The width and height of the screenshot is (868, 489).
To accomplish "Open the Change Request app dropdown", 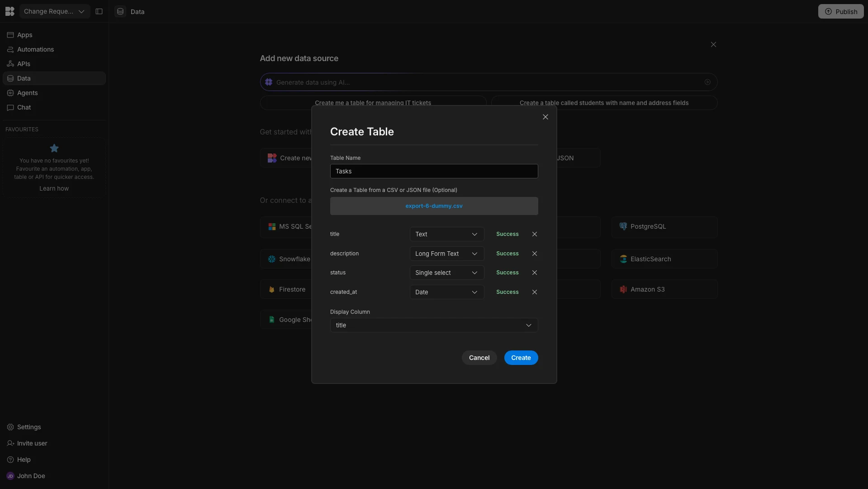I will pos(54,11).
